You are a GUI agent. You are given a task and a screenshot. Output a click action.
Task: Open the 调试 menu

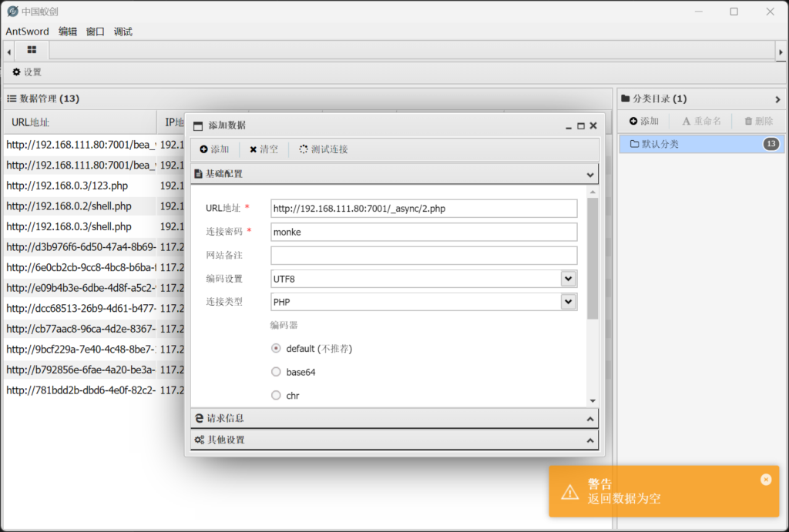(123, 32)
